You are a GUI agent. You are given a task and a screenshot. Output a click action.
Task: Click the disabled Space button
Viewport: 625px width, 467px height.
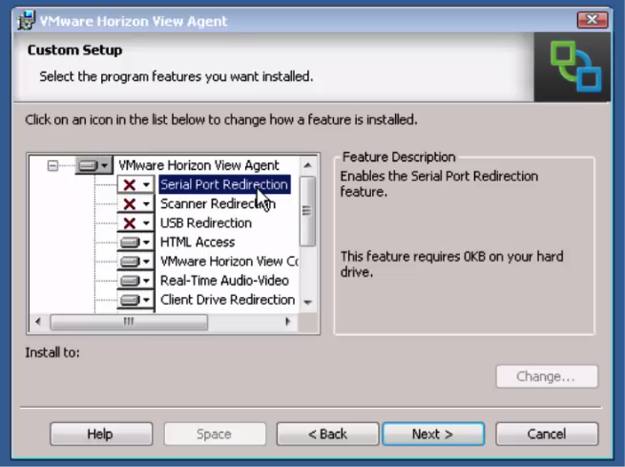[x=215, y=434]
